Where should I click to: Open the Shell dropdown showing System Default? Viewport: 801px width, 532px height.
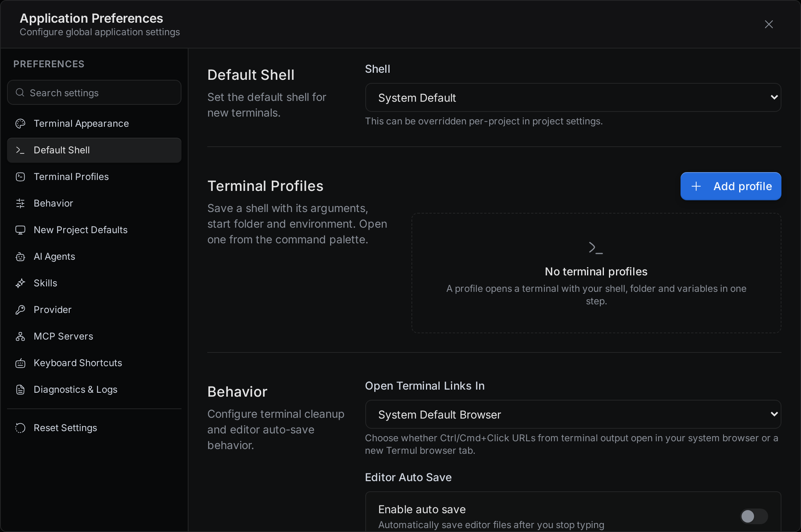(x=573, y=97)
